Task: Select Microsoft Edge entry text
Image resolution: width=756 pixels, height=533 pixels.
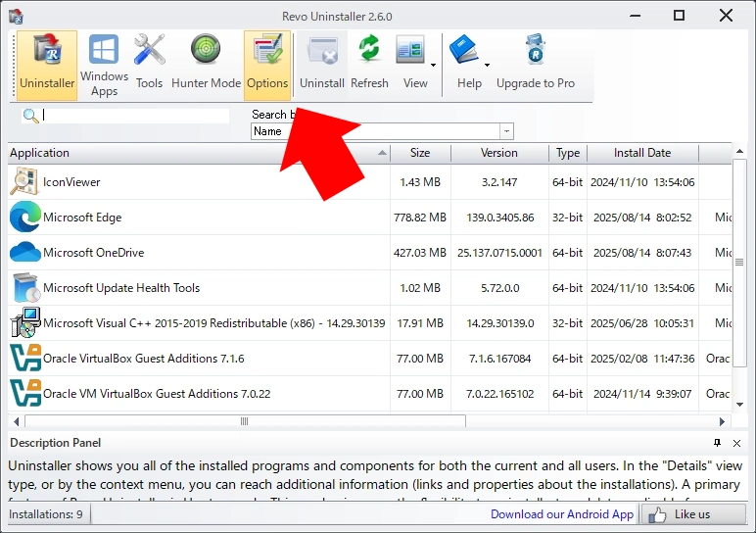Action: coord(82,218)
